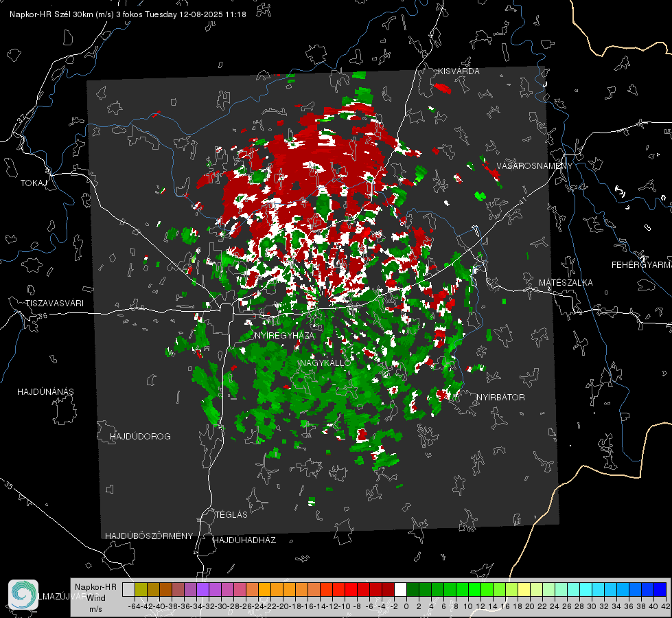The image size is (672, 618).
Task: Click the '0' value on the legend scale
Action: click(x=406, y=606)
